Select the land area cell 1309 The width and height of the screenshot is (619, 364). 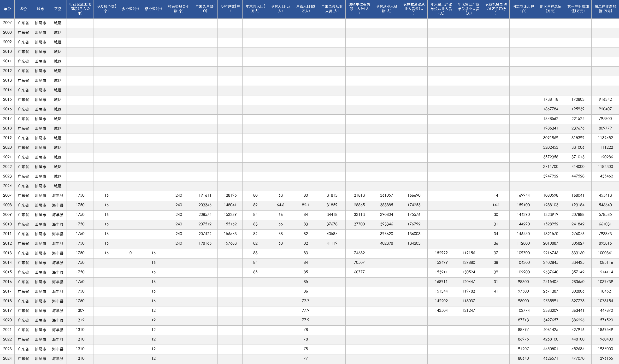coord(80,311)
